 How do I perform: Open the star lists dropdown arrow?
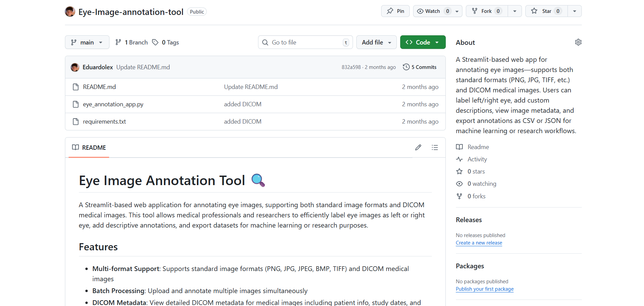point(574,11)
